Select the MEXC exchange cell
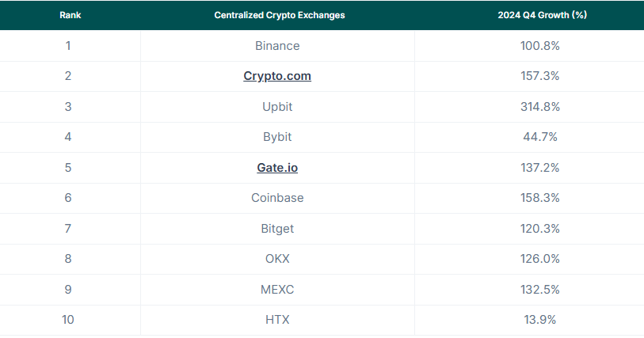Screen dimensions: 644x338 pyautogui.click(x=277, y=290)
